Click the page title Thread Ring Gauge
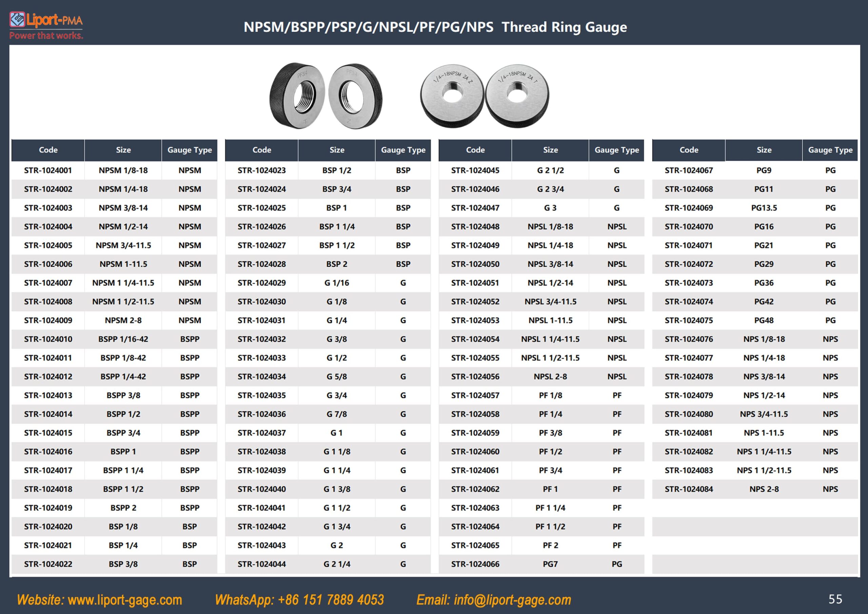The height and width of the screenshot is (614, 868). click(x=564, y=27)
